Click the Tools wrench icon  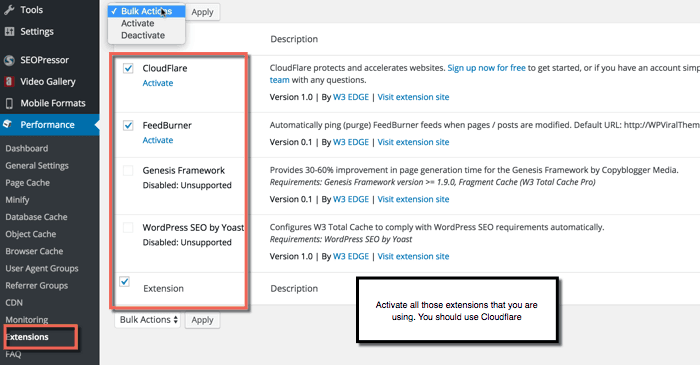click(9, 10)
